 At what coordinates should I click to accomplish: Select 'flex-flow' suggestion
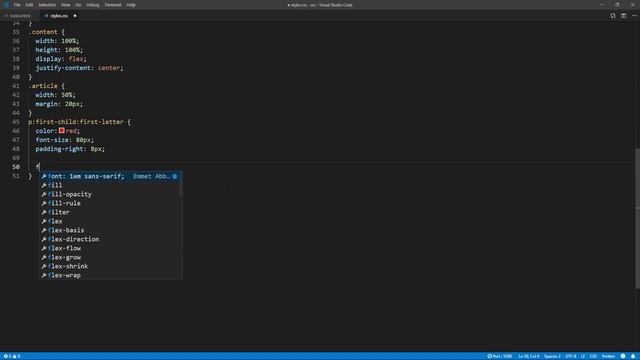pyautogui.click(x=110, y=248)
